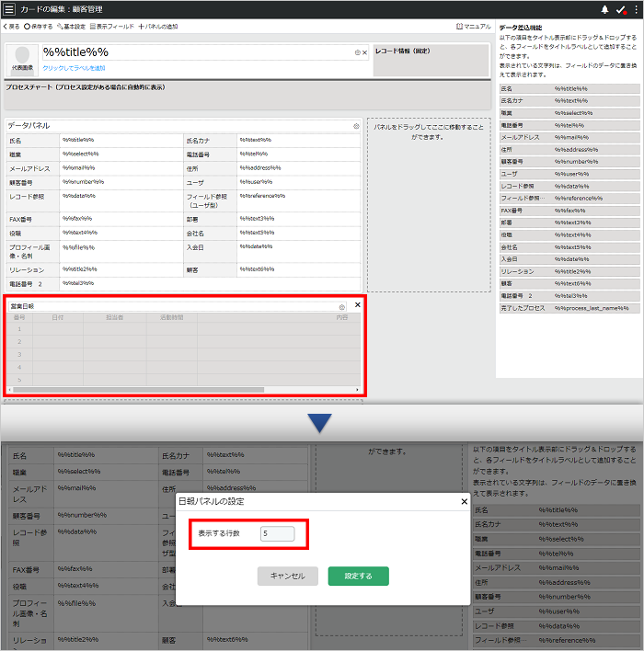Select the 顧客番号 %%number%% item in the insert list
The height and width of the screenshot is (651, 644).
click(569, 162)
